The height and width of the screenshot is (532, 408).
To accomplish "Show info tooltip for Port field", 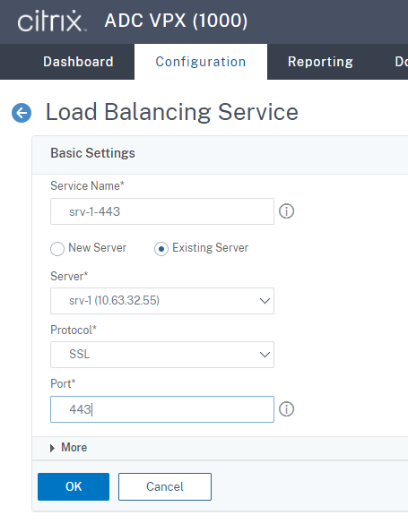I will click(286, 409).
